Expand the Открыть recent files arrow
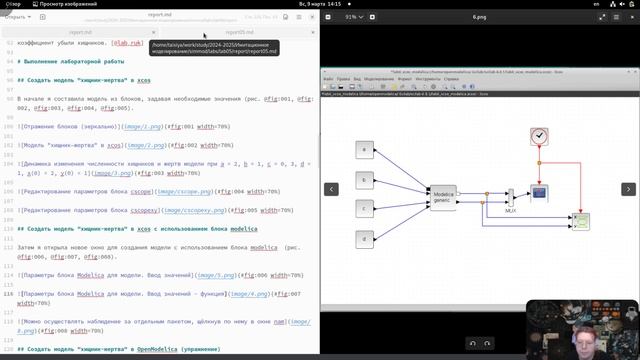Image resolution: width=640 pixels, height=360 pixels. pyautogui.click(x=29, y=17)
